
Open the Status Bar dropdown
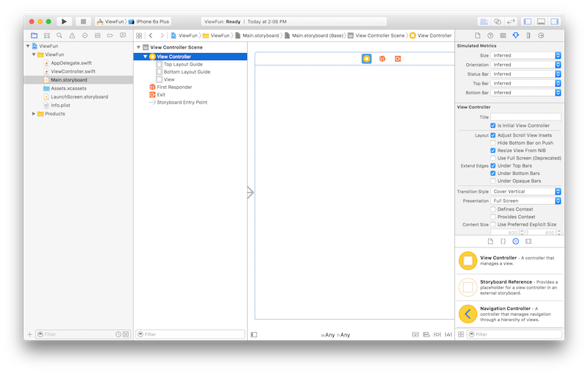[x=526, y=74]
